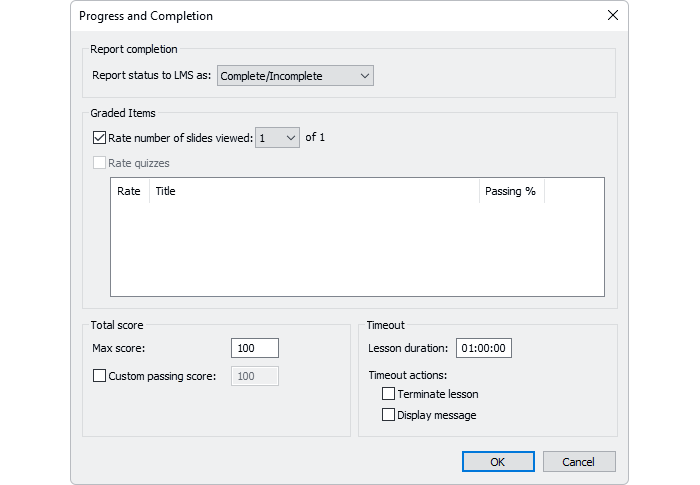Click the 'Timeout actions:' label
This screenshot has width=700, height=485.
(x=408, y=375)
